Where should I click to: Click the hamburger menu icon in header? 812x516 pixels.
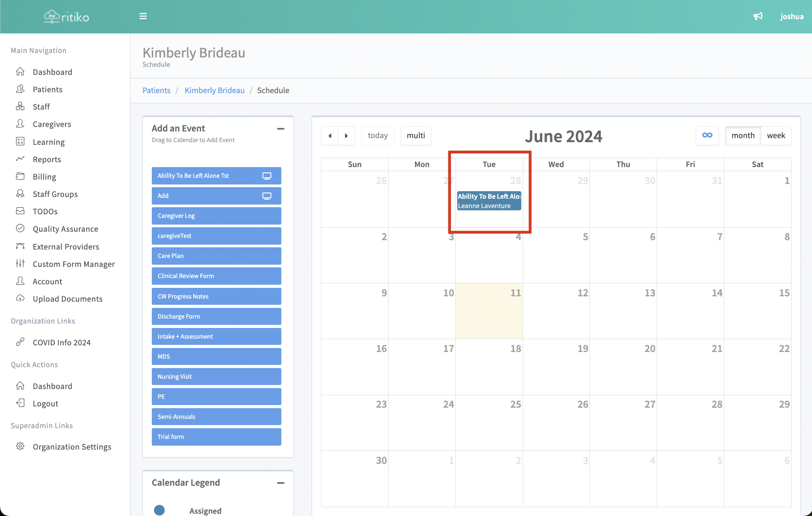[x=143, y=16]
